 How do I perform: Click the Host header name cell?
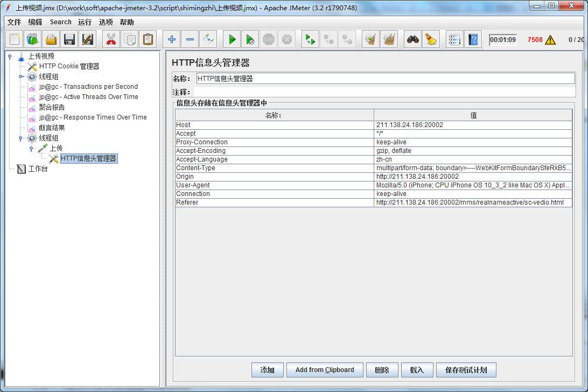(x=274, y=125)
